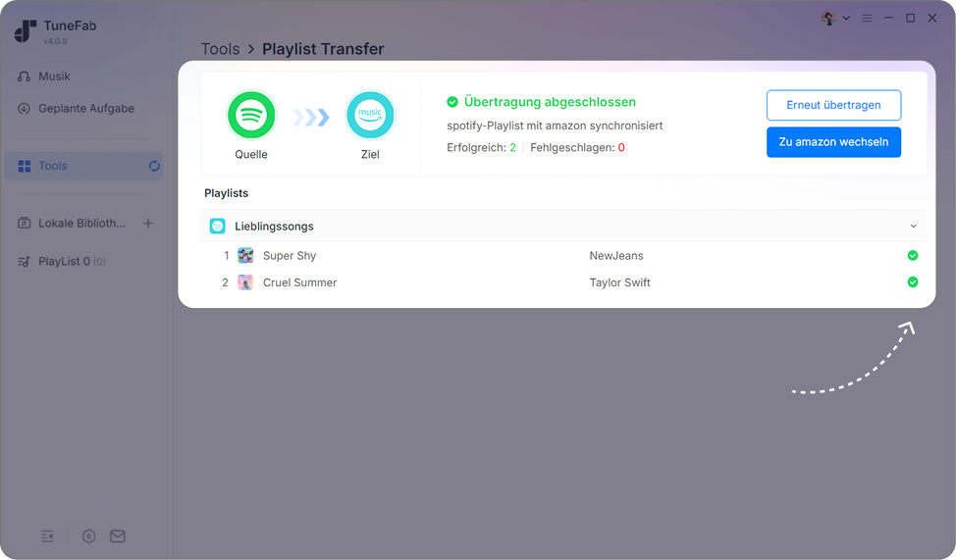Collapse the sidebar with bottom-left icon
The width and height of the screenshot is (956, 560).
tap(47, 536)
